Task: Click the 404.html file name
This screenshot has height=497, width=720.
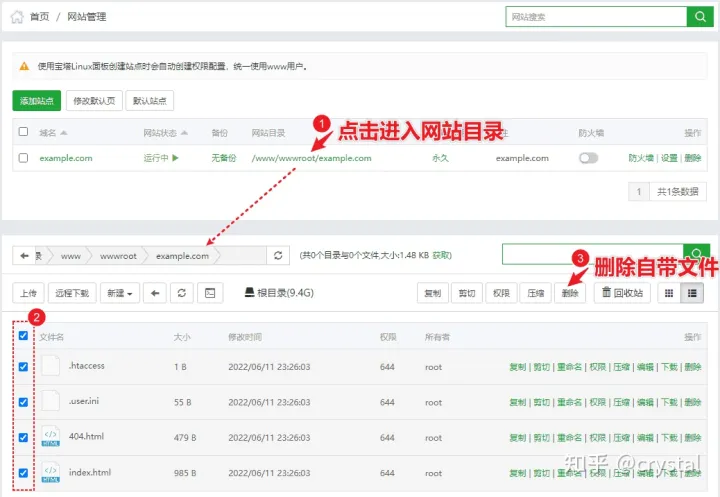Action: coord(86,436)
